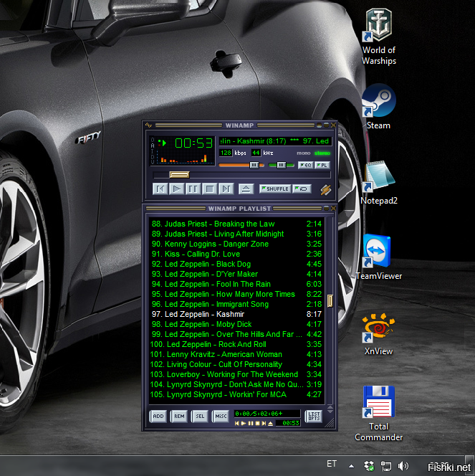The width and height of the screenshot is (475, 476).
Task: Select track 103 Loverboy - Working For The Weekend
Action: tap(236, 374)
